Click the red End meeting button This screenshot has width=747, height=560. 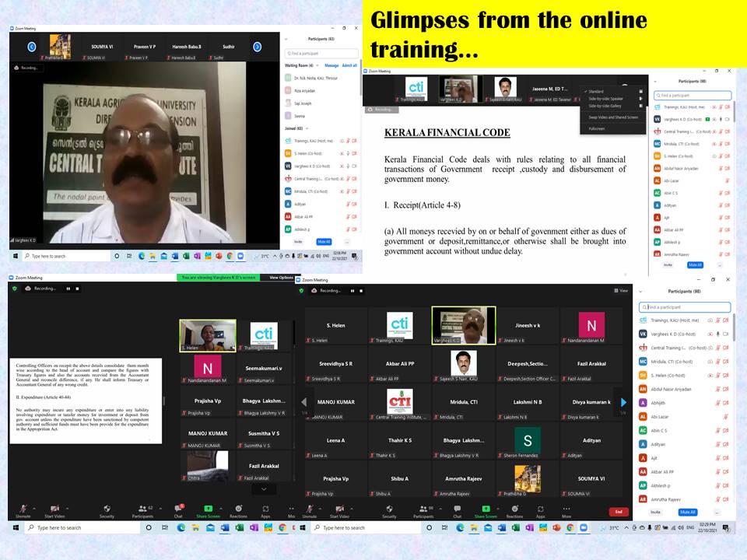click(x=619, y=512)
